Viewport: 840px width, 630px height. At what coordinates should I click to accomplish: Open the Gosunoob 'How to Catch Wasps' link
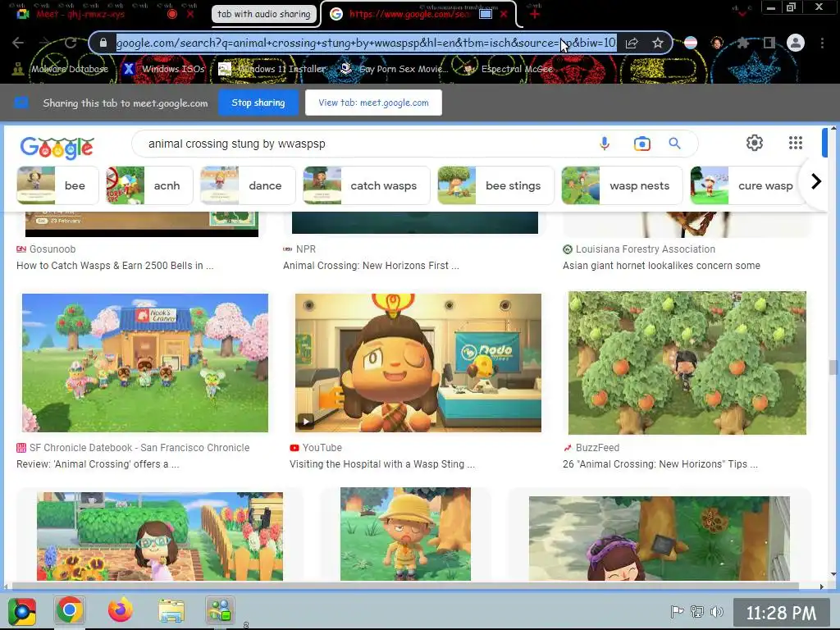click(115, 266)
